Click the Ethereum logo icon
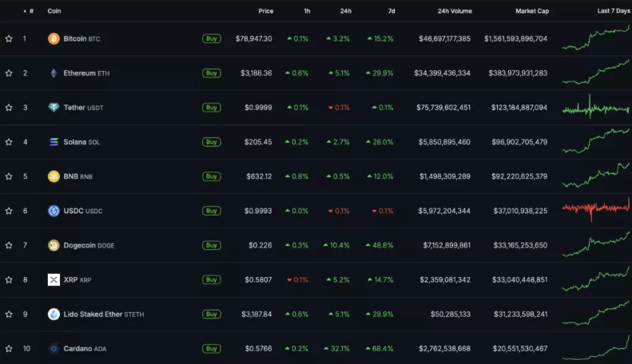Image resolution: width=632 pixels, height=364 pixels. click(x=54, y=73)
